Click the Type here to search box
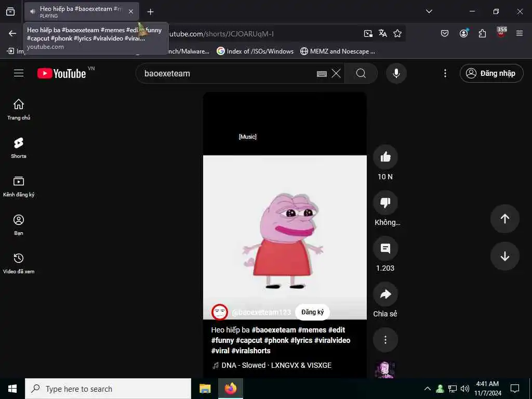The width and height of the screenshot is (532, 399). click(x=108, y=389)
